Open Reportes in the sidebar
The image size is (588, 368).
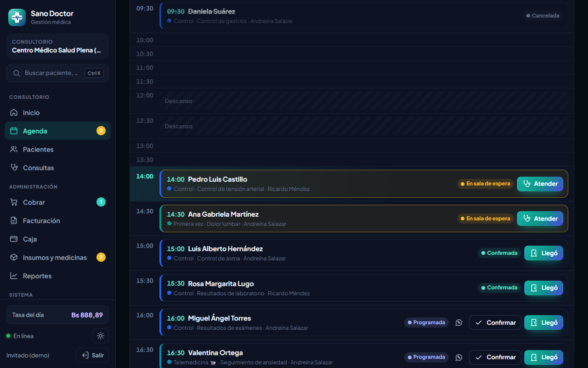pyautogui.click(x=57, y=276)
